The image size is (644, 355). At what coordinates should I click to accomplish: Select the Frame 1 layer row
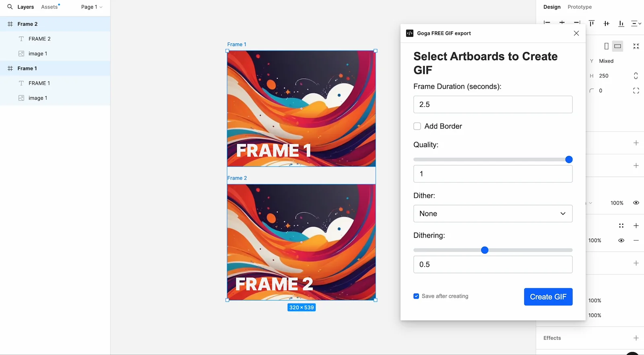pos(55,68)
